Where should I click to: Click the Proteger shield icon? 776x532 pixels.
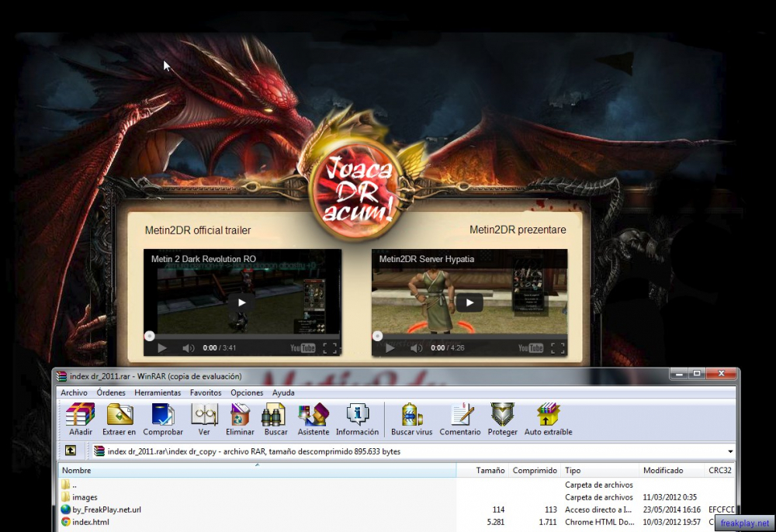tap(502, 418)
